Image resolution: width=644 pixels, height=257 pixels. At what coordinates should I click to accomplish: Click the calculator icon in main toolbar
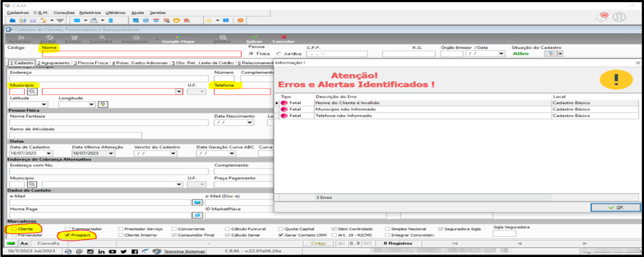pyautogui.click(x=146, y=20)
